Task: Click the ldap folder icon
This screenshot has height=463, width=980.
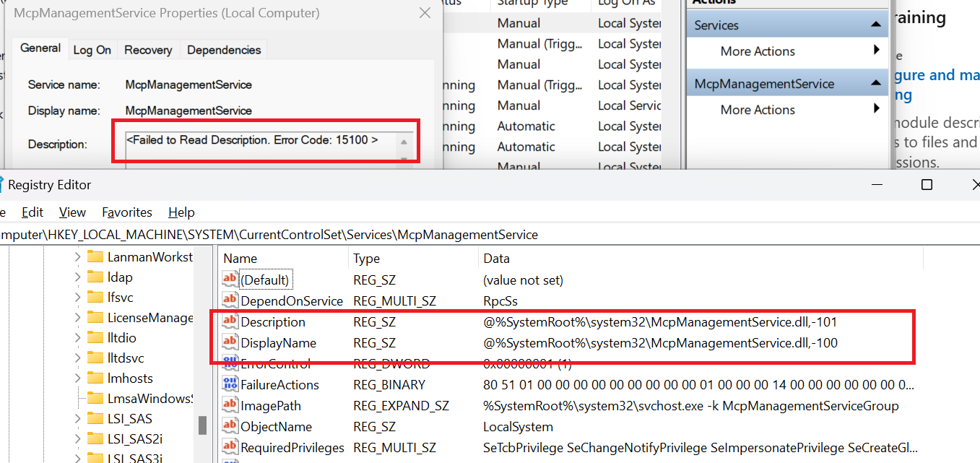Action: (95, 277)
